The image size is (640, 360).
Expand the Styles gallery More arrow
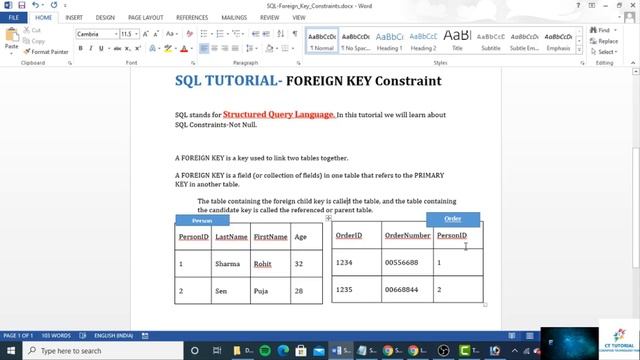pos(579,49)
